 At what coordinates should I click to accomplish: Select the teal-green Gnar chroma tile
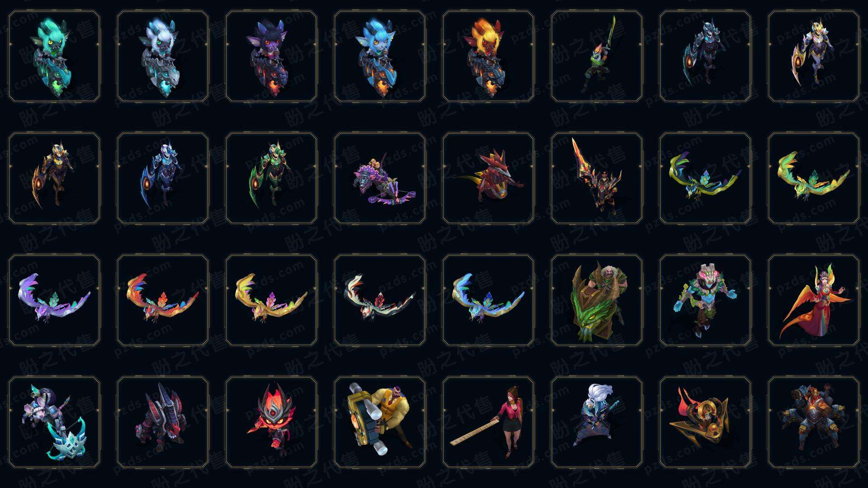pyautogui.click(x=54, y=56)
